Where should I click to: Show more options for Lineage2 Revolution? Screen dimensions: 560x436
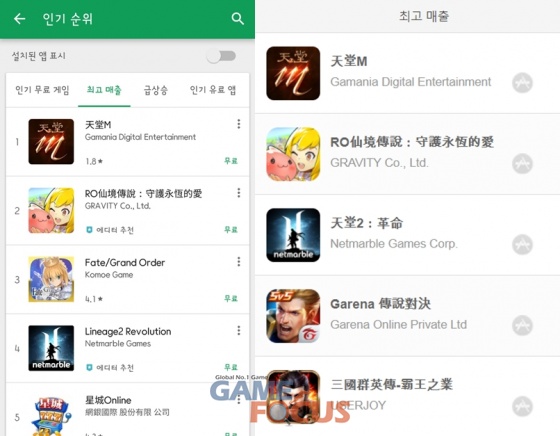(x=239, y=331)
